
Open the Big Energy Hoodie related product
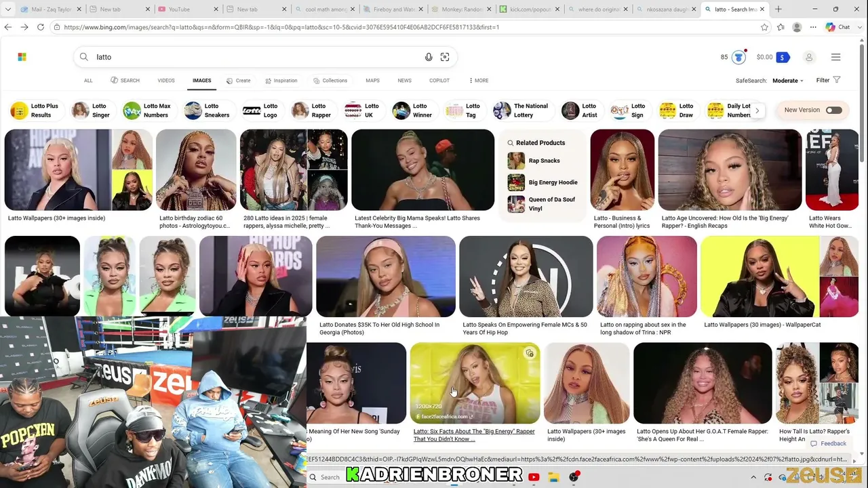pos(543,182)
